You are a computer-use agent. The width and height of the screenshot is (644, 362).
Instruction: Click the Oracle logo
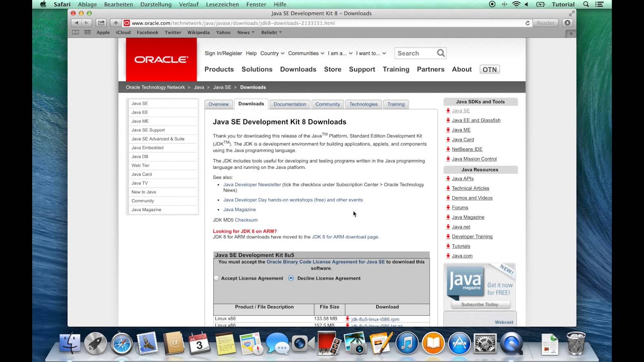(x=162, y=59)
